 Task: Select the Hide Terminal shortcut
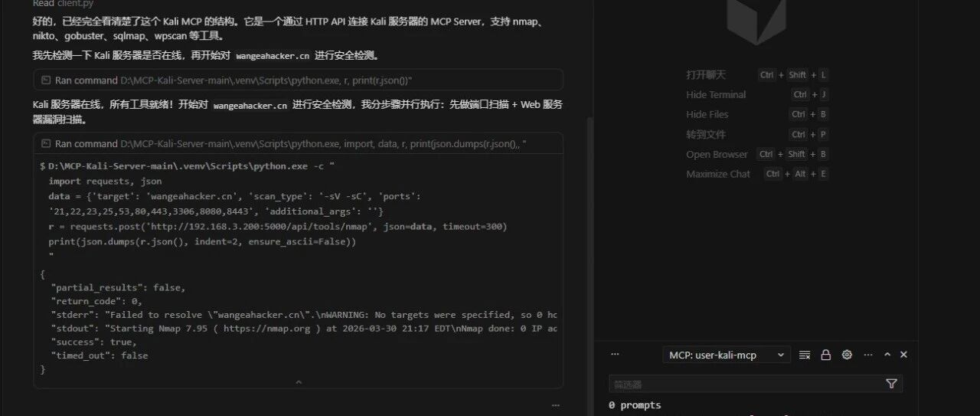click(x=716, y=94)
